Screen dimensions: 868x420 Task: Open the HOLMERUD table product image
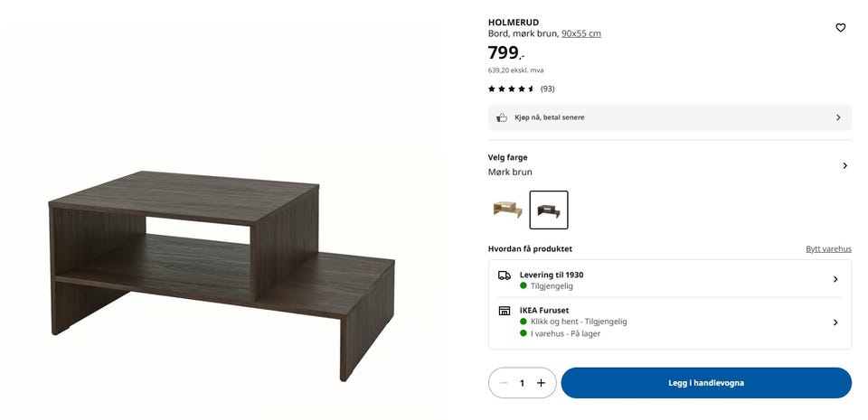(222, 275)
